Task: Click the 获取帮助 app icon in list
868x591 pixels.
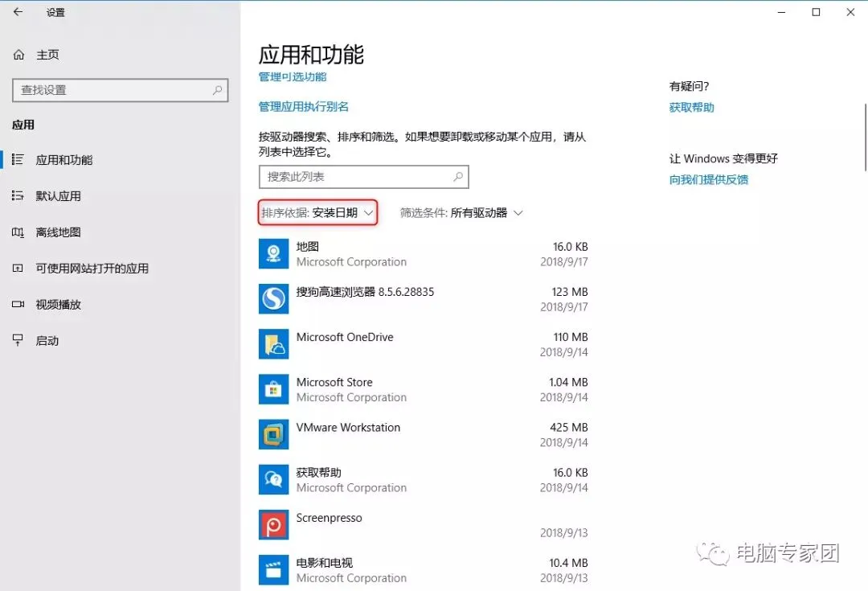Action: tap(273, 479)
